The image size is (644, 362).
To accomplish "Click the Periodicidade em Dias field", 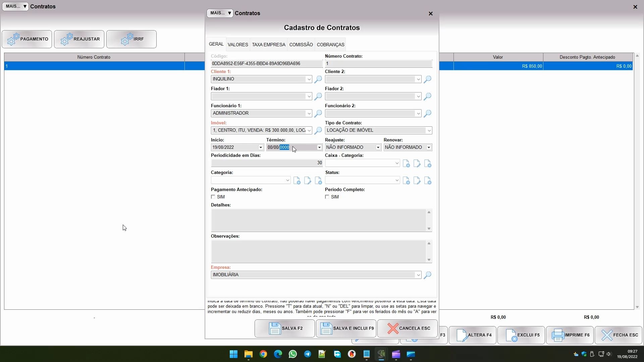I will pyautogui.click(x=266, y=163).
